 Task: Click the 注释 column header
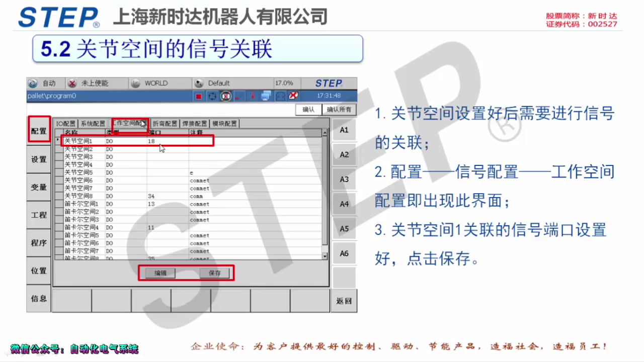coord(255,133)
